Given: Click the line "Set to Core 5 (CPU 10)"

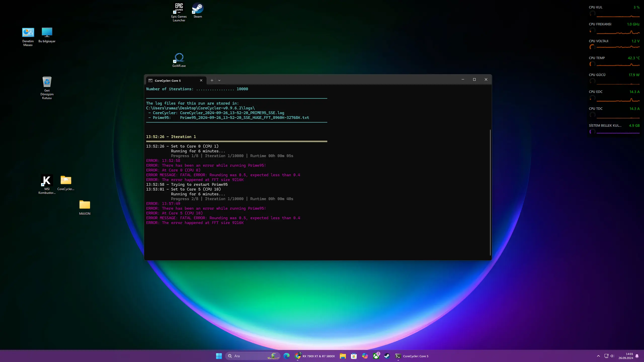Looking at the screenshot, I should (x=196, y=189).
